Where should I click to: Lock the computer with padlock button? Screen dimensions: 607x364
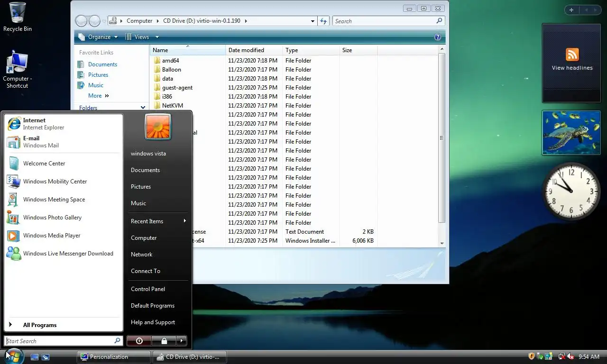coord(164,341)
